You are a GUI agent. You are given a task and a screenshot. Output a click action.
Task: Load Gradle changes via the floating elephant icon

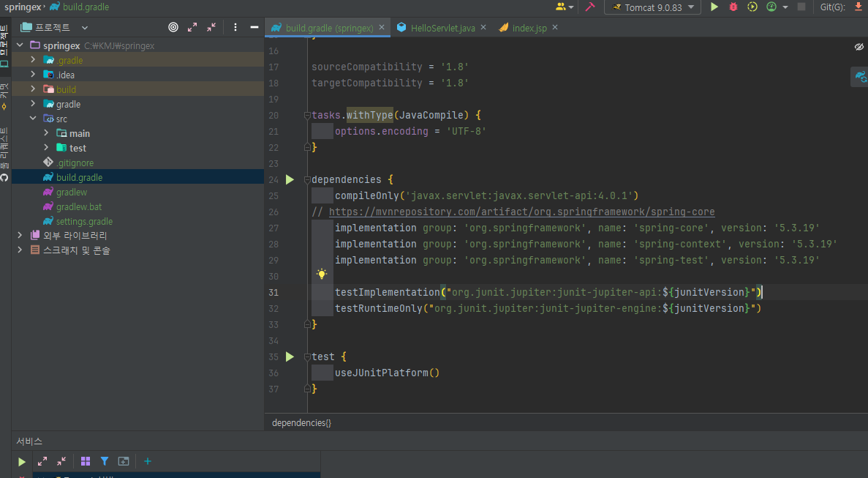click(x=860, y=76)
